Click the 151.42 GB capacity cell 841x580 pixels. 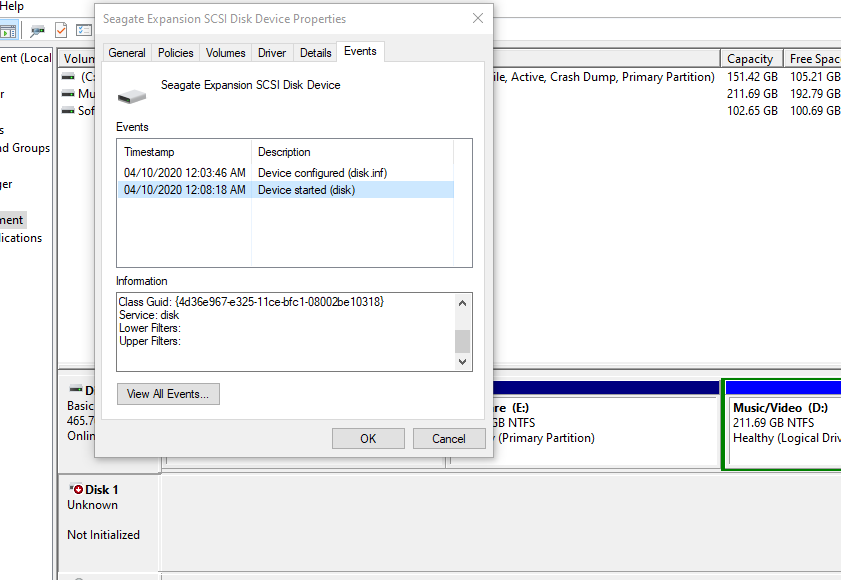coord(752,77)
